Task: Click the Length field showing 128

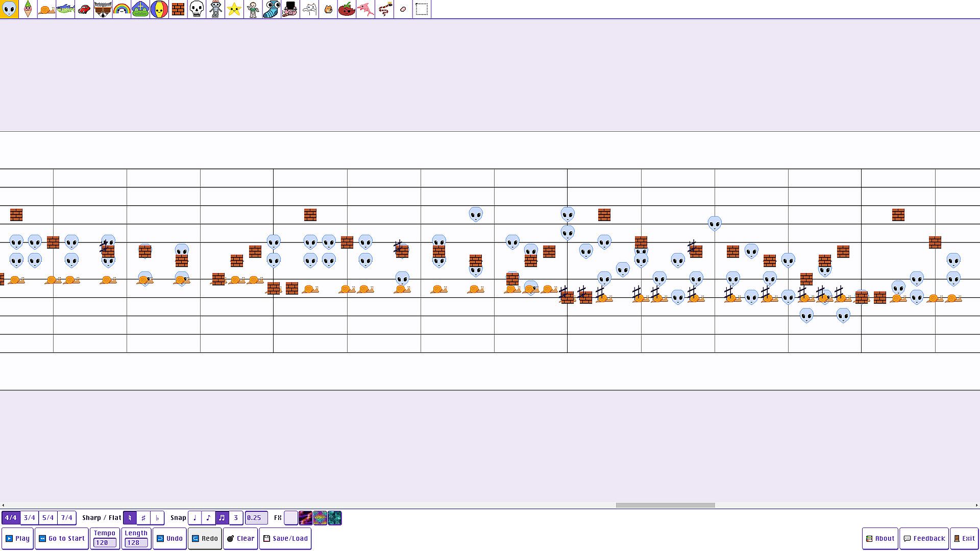Action: (136, 542)
